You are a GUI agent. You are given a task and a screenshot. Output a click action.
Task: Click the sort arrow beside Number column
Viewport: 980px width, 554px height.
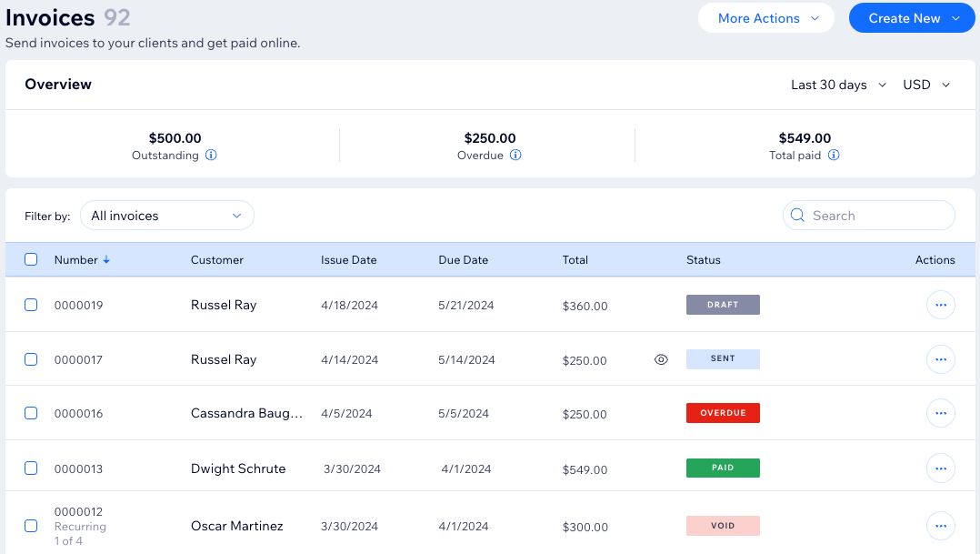coord(106,259)
